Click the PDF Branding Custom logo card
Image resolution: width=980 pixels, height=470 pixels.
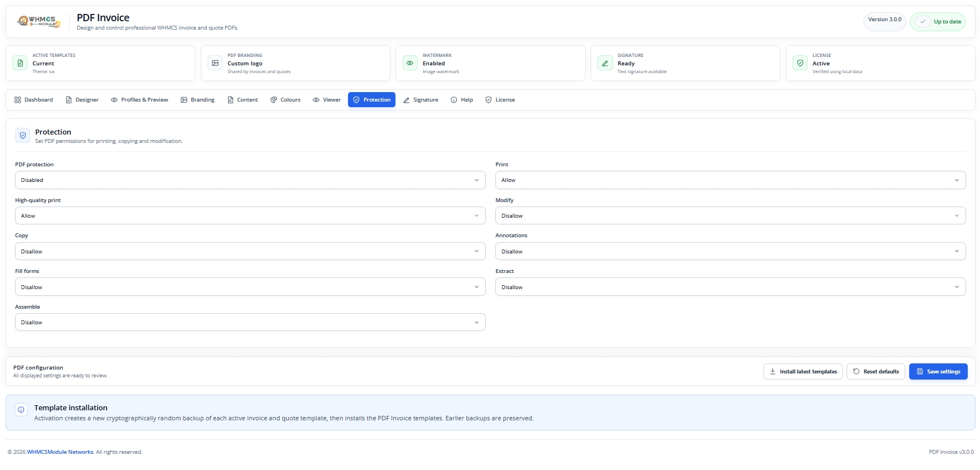pyautogui.click(x=296, y=63)
